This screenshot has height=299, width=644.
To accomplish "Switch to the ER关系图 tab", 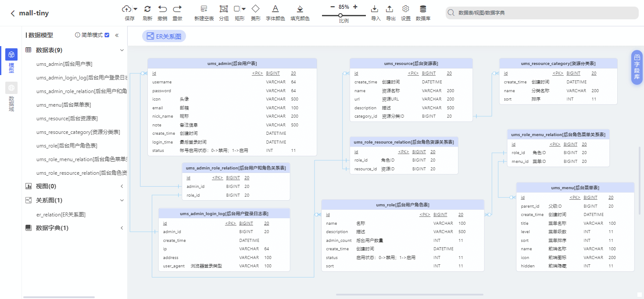I will click(x=164, y=36).
